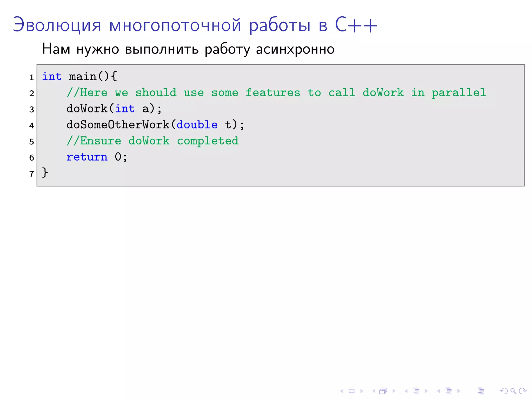
Task: Click line number 1 in code listing
Action: [x=32, y=77]
